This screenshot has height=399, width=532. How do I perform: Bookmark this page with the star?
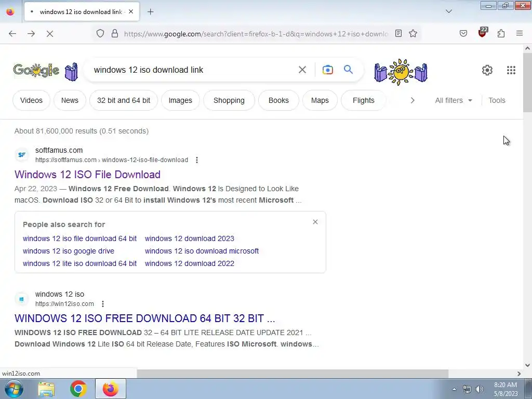click(413, 33)
